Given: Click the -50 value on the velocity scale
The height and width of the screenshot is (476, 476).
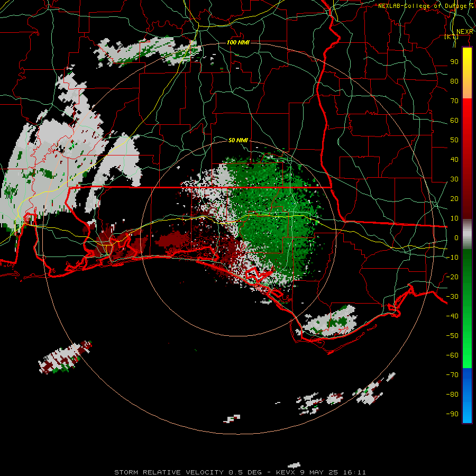Looking at the screenshot, I should click(452, 336).
